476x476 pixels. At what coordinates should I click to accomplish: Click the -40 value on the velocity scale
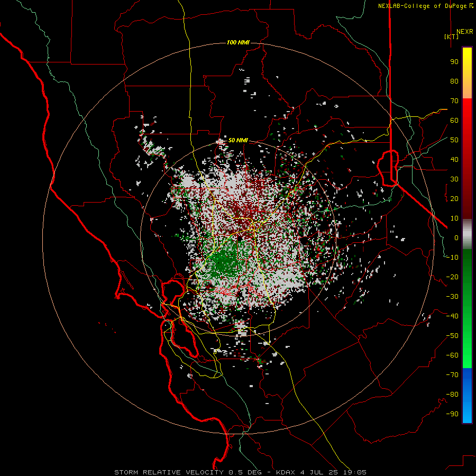452,316
